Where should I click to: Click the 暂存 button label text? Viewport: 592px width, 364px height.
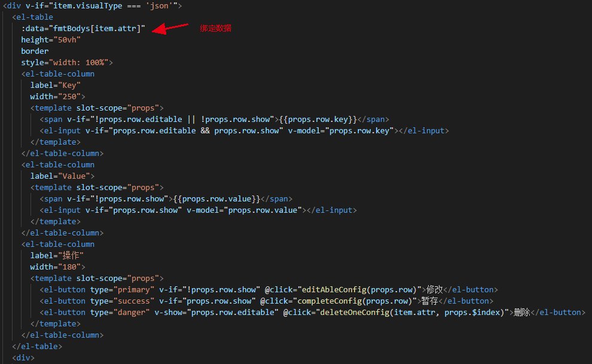(430, 301)
